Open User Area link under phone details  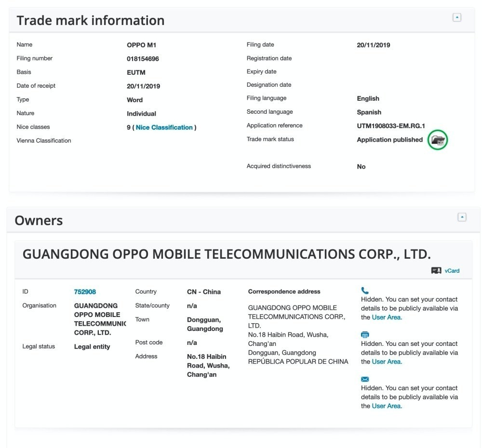[x=387, y=317]
